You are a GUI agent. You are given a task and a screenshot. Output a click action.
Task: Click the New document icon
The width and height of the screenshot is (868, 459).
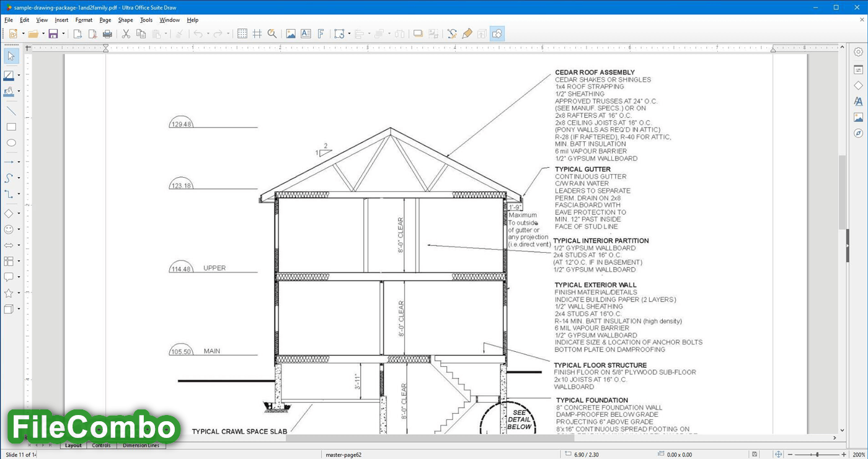(x=12, y=34)
